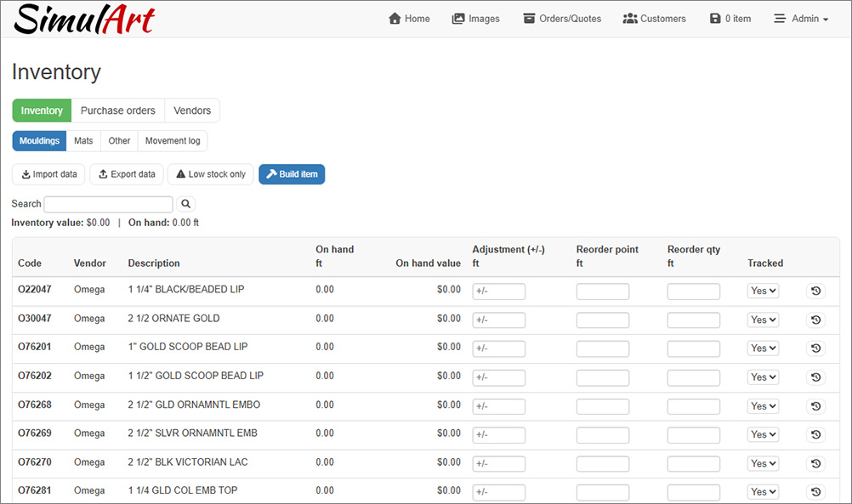Open Orders/Quotes page

(562, 19)
